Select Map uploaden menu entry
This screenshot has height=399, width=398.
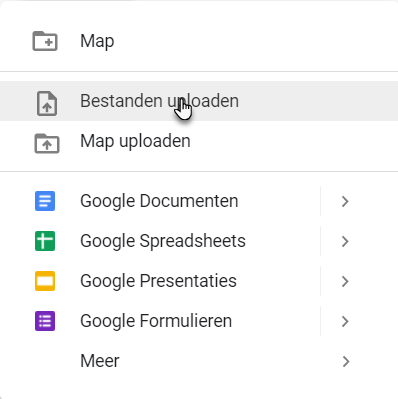pyautogui.click(x=199, y=141)
